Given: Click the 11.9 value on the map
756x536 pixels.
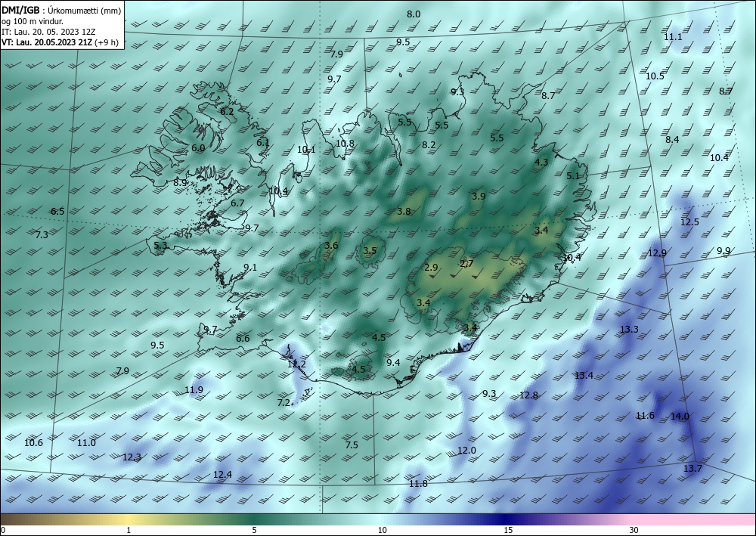Looking at the screenshot, I should (194, 389).
